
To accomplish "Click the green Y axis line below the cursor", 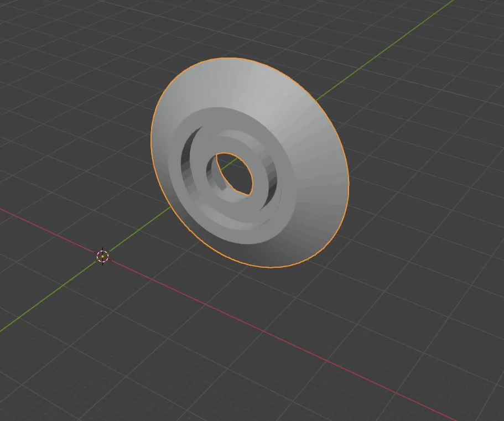I will click(44, 299).
